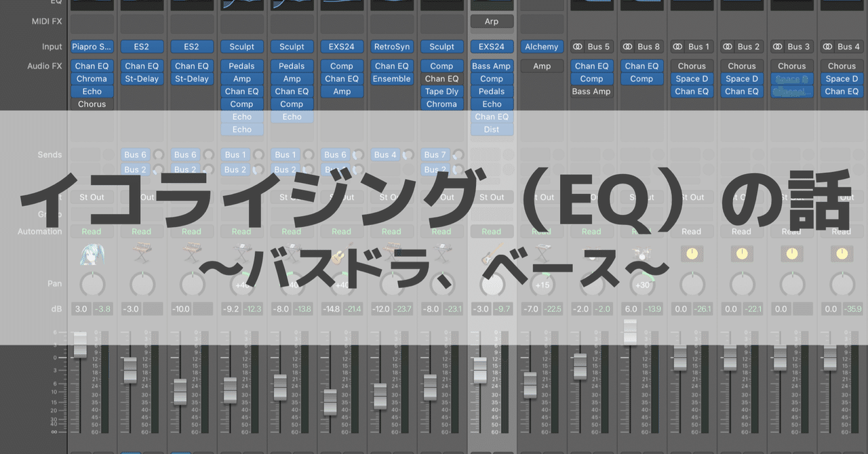This screenshot has height=454, width=868.
Task: Open the blue Bass Amp plugin under EXS24
Action: (x=492, y=66)
